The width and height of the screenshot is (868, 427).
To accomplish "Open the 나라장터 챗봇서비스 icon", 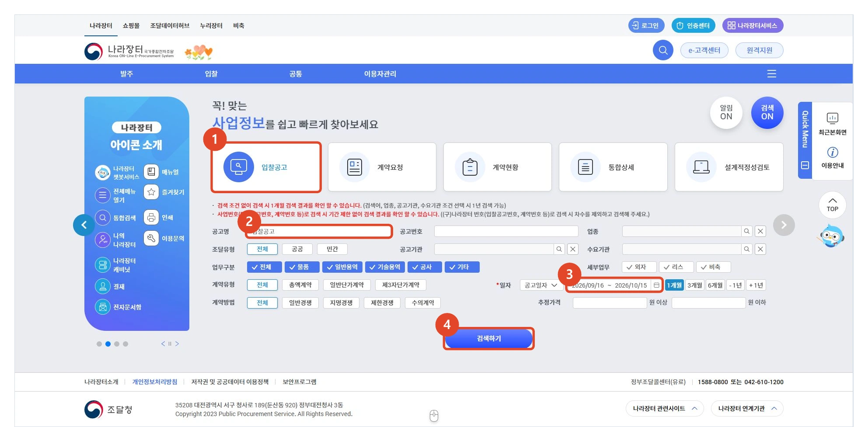I will click(103, 173).
